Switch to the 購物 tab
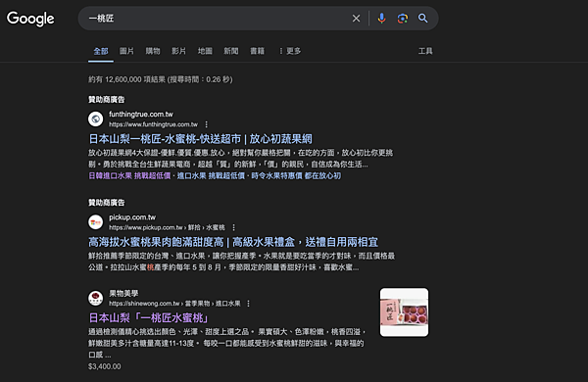The width and height of the screenshot is (588, 382). 153,51
